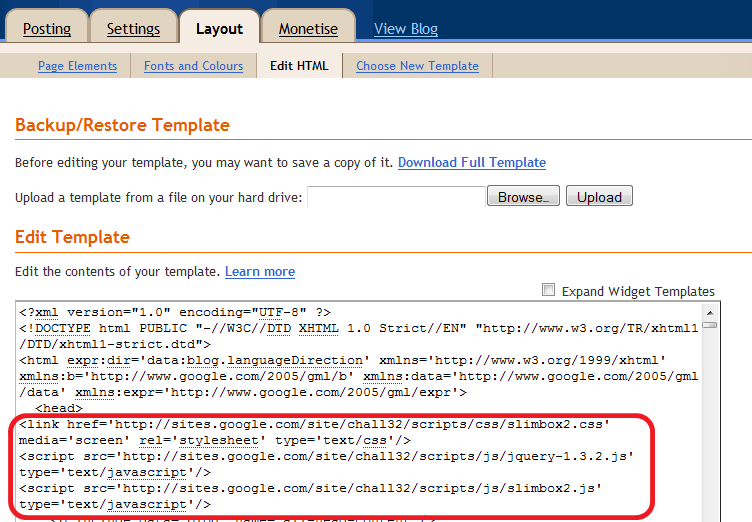Select the Layout tab

(219, 29)
